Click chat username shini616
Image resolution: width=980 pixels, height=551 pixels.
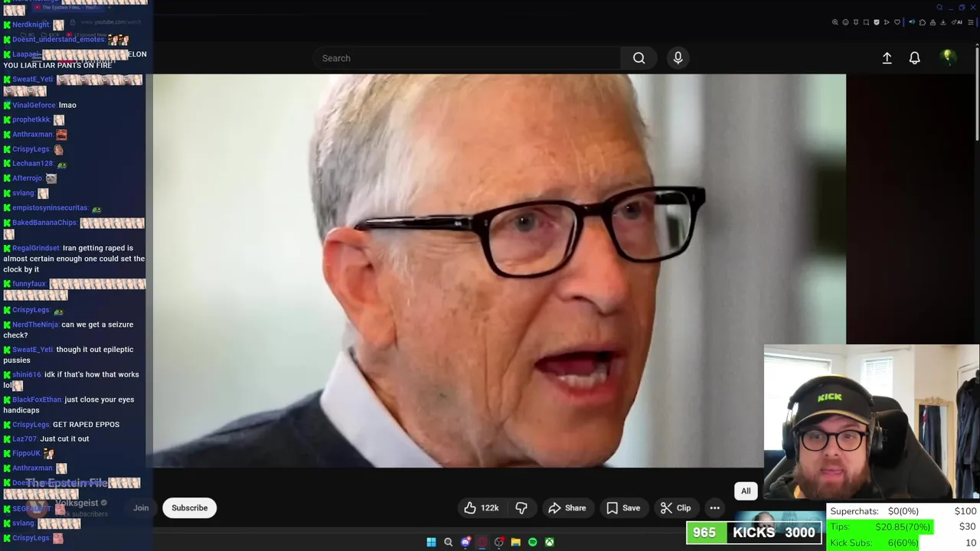click(x=27, y=375)
